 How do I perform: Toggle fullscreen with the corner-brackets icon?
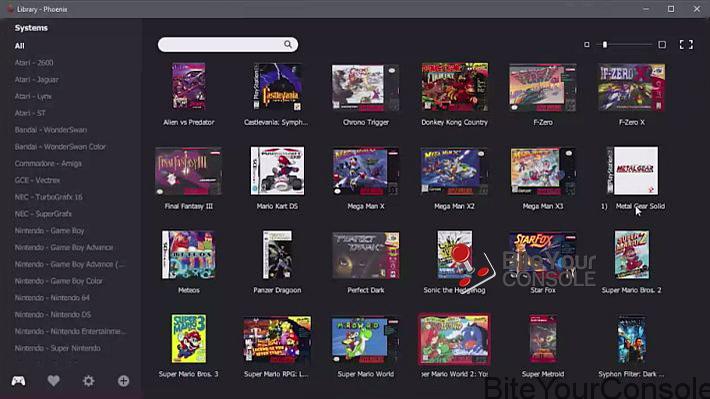[686, 44]
